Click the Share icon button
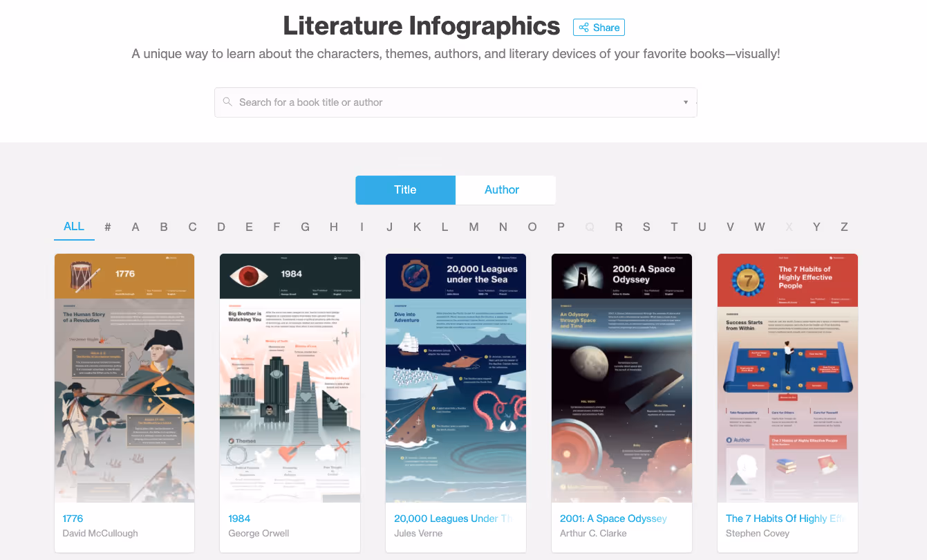927x560 pixels. 599,28
